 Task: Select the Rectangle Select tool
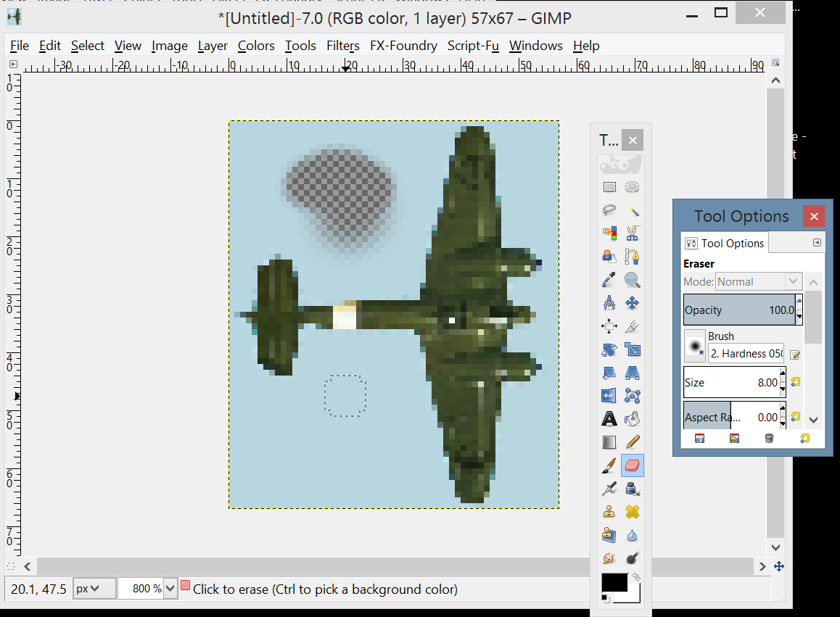[x=609, y=187]
